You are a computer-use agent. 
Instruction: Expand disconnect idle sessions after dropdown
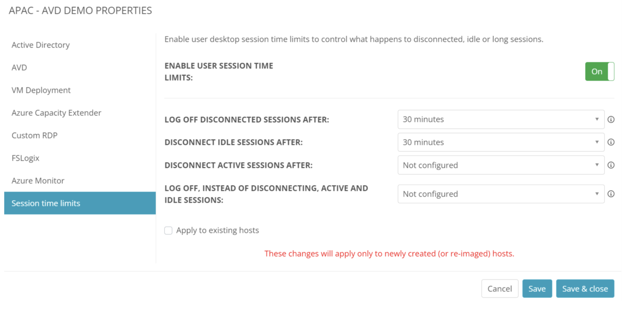click(x=501, y=142)
